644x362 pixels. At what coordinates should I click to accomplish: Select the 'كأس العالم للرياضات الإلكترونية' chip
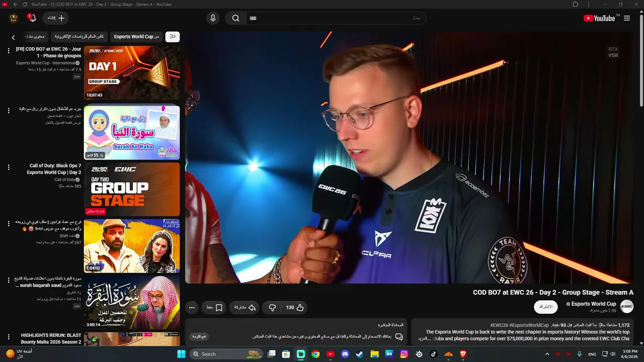[79, 37]
